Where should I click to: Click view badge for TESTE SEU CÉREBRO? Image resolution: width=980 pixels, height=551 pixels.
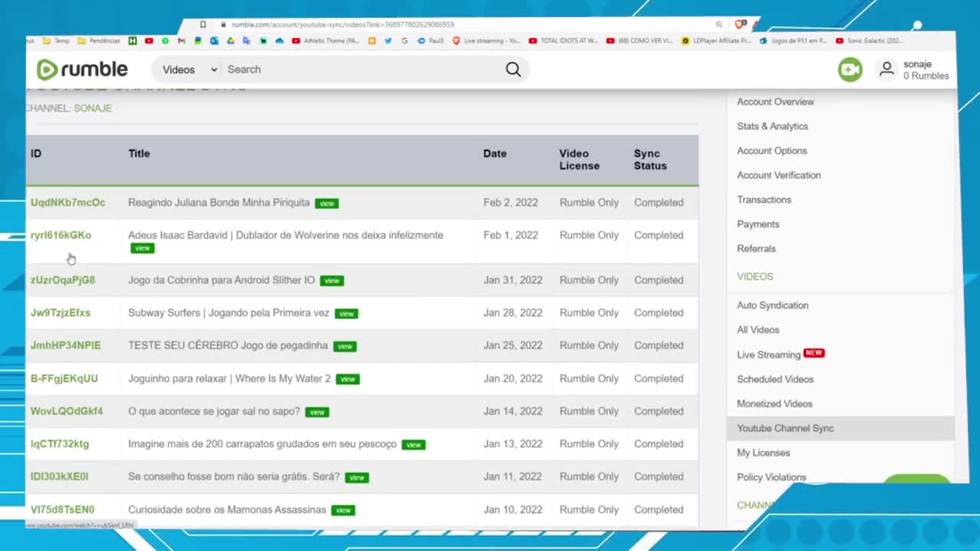pos(345,347)
